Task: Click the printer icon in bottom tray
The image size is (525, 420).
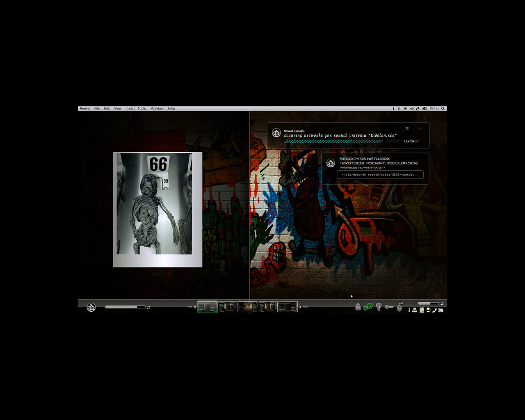Action: click(415, 310)
